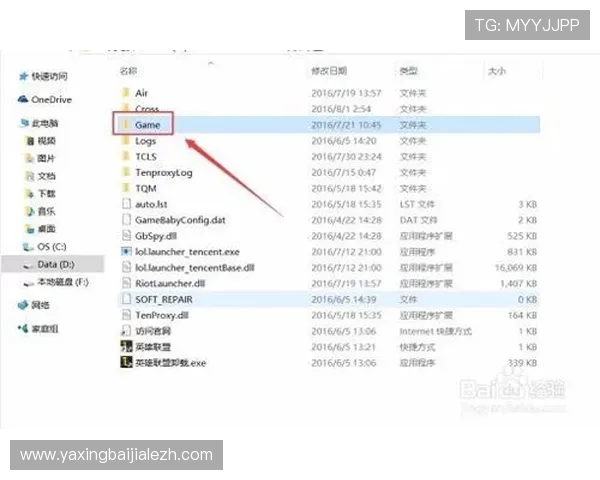The height and width of the screenshot is (480, 600).
Task: Click the lol.launcher_tencentBase.dll file icon
Action: (126, 268)
